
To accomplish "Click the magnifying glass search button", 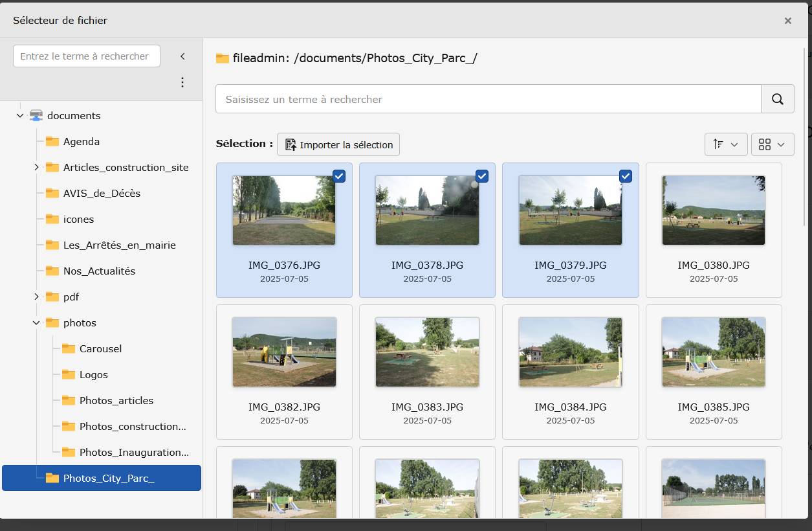I will click(x=777, y=99).
